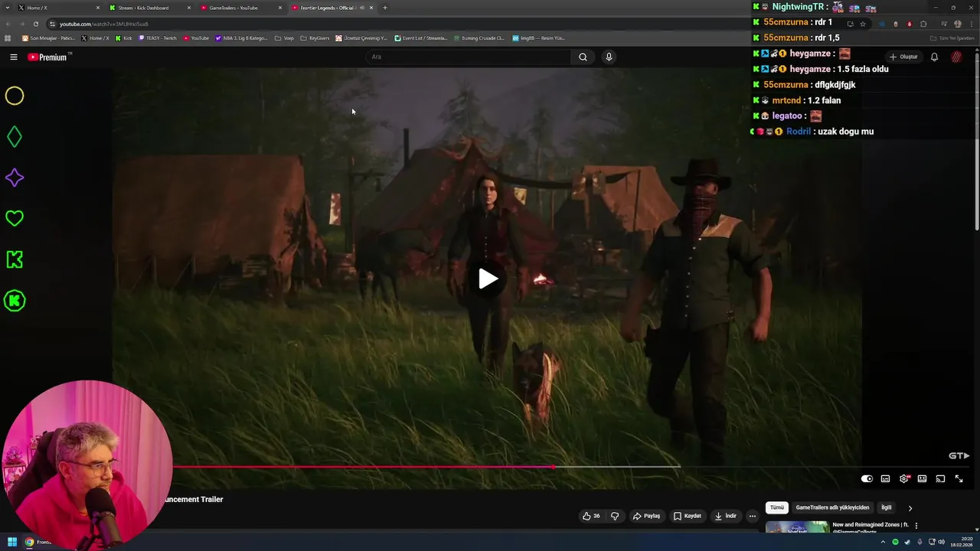Screen dimensions: 980x551
Task: Open Chrome from the taskbar
Action: click(30, 542)
